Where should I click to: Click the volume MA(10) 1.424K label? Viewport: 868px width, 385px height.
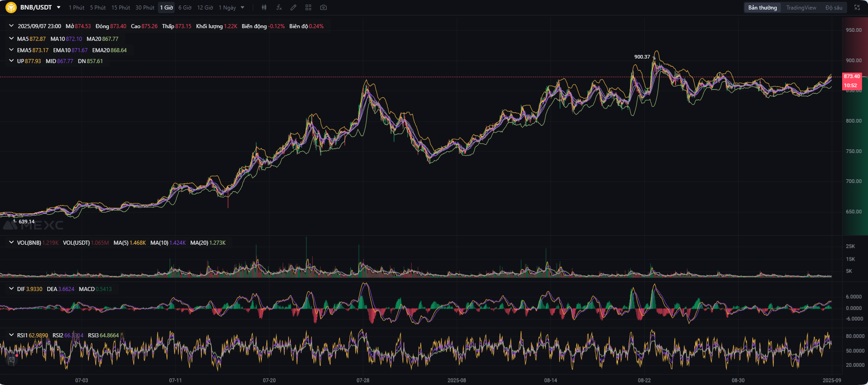(x=168, y=243)
